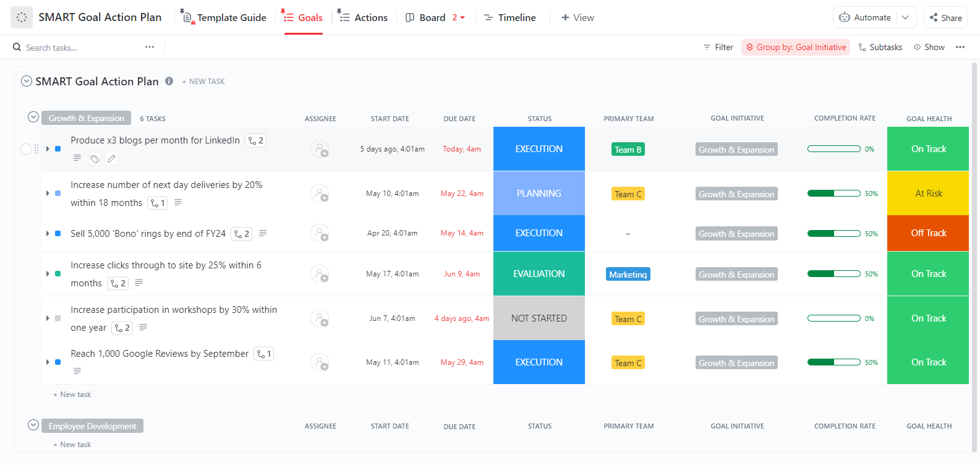This screenshot has width=980, height=465.
Task: Open the more options ellipsis right of Show
Action: click(960, 47)
